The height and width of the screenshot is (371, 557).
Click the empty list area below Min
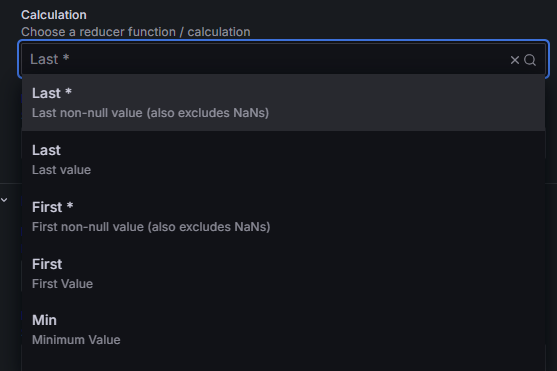(283, 365)
